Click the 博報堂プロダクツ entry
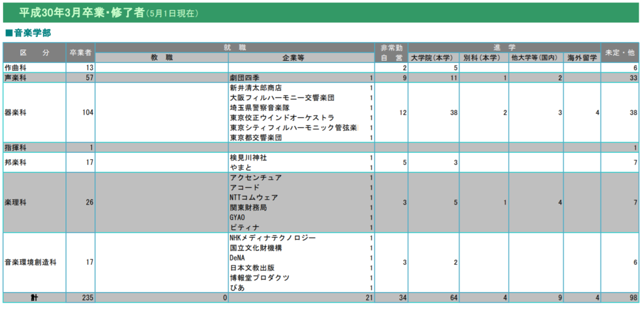 coord(260,278)
